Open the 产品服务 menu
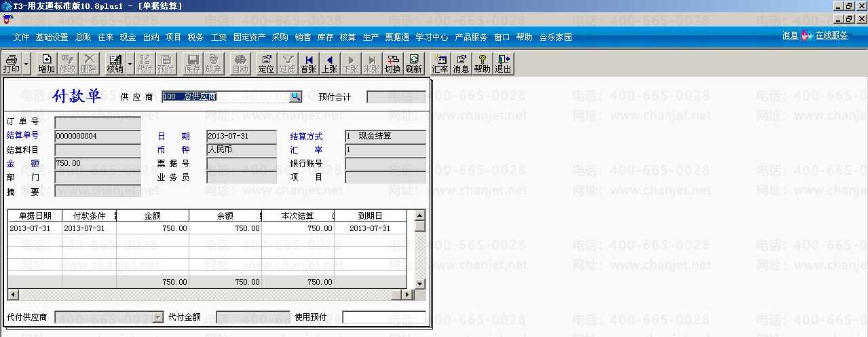The width and height of the screenshot is (868, 337). click(x=471, y=37)
